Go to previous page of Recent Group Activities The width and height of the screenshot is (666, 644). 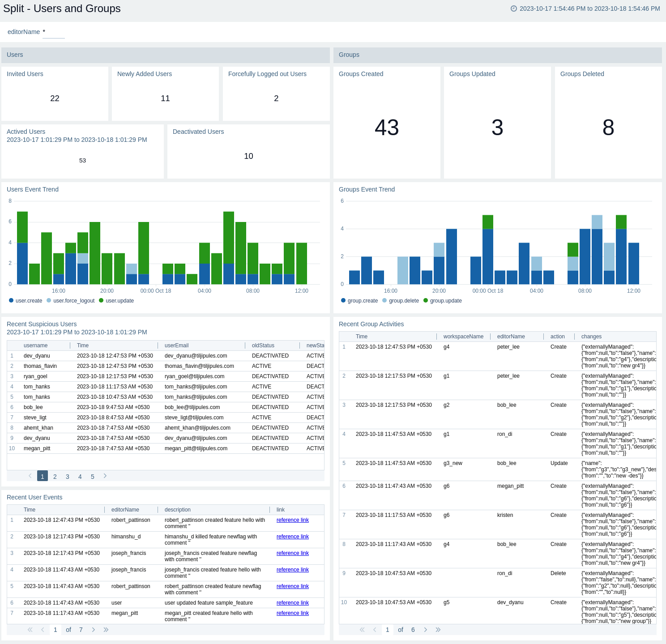(375, 630)
